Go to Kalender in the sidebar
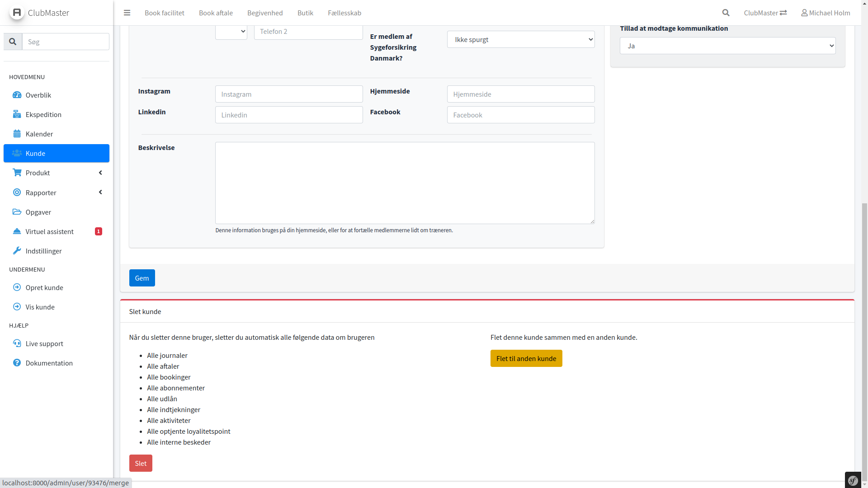 tap(39, 134)
